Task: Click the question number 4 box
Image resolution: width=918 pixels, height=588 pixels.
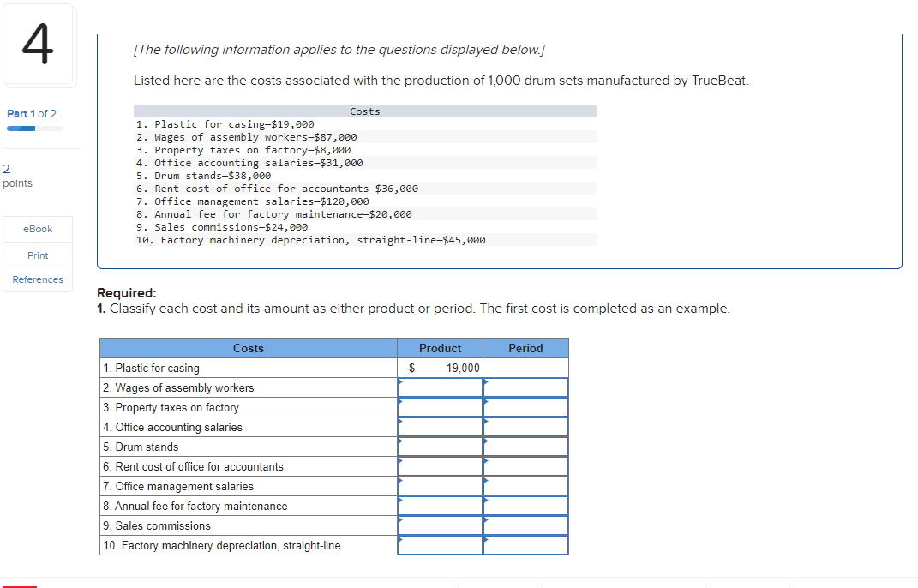Action: pyautogui.click(x=39, y=43)
